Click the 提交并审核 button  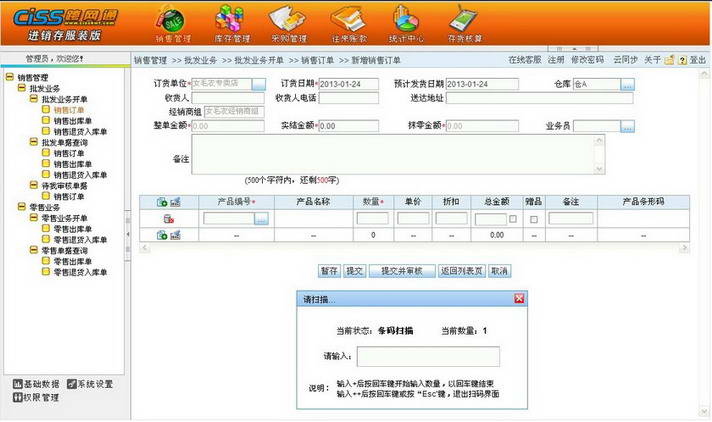pos(402,271)
